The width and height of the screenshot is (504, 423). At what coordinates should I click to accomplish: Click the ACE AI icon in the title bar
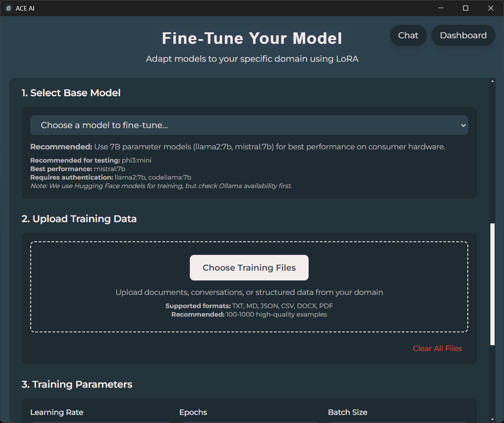tap(8, 8)
